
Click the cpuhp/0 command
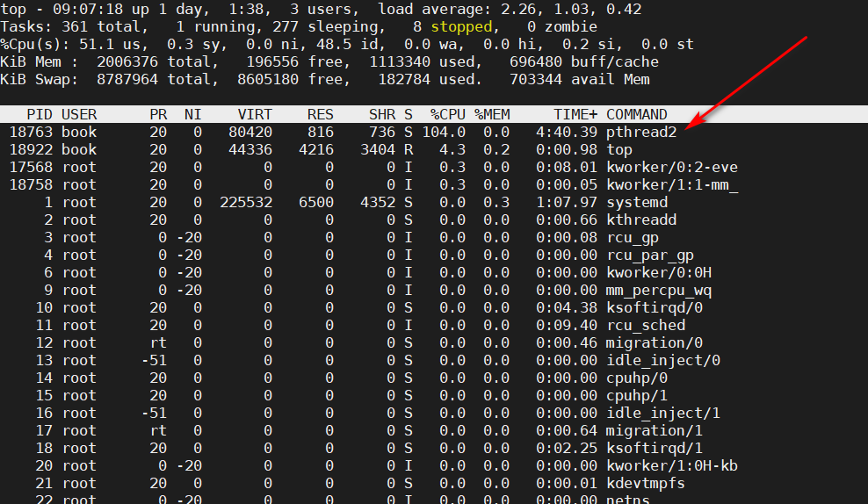click(x=637, y=378)
